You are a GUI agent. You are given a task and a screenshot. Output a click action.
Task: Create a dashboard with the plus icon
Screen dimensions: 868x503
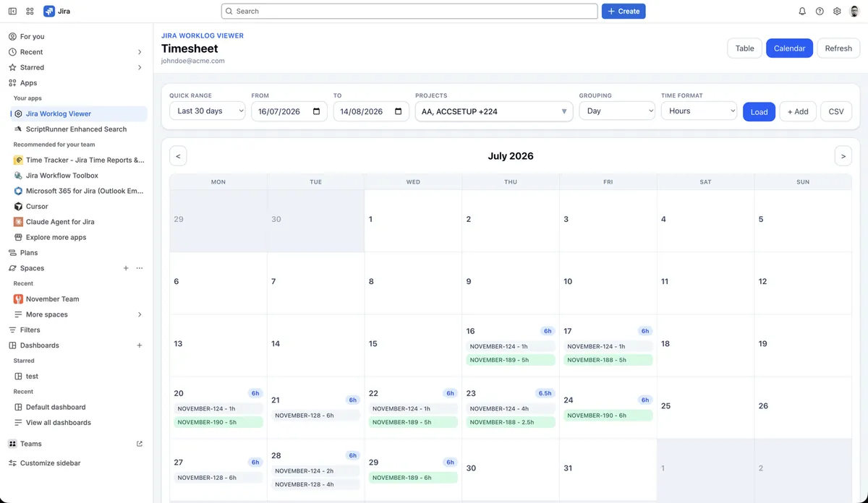(140, 345)
